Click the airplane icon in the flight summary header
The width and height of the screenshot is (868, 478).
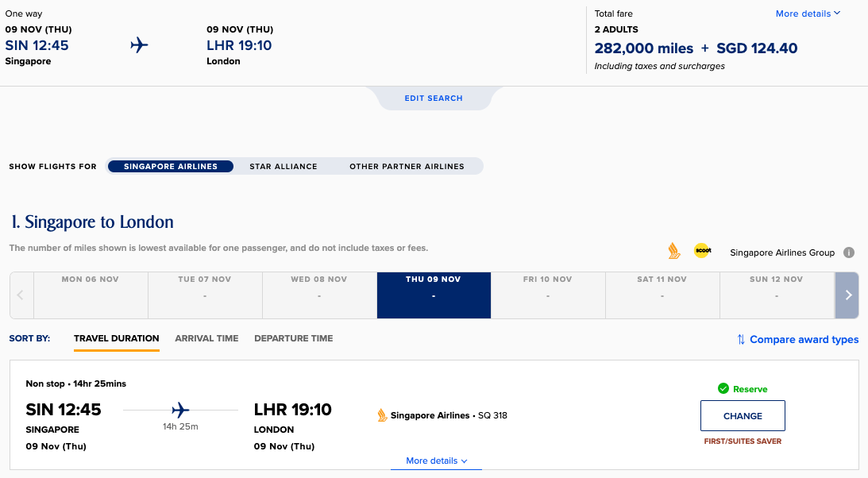click(139, 44)
